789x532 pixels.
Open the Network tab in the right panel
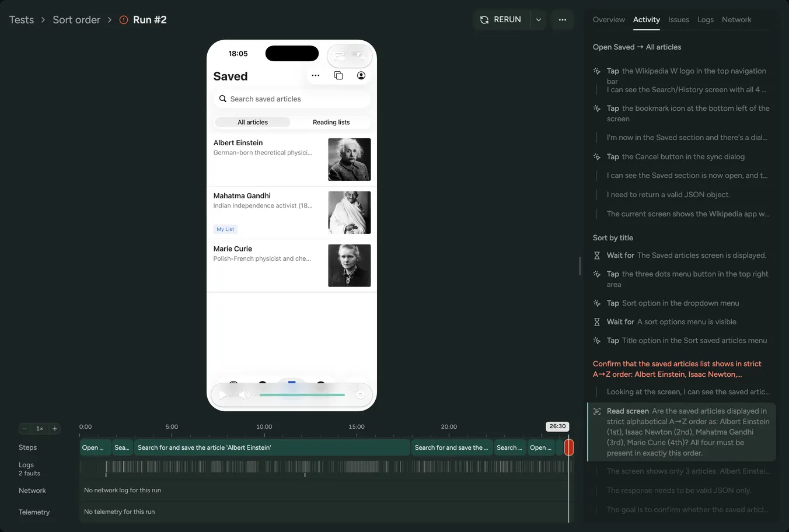(736, 19)
